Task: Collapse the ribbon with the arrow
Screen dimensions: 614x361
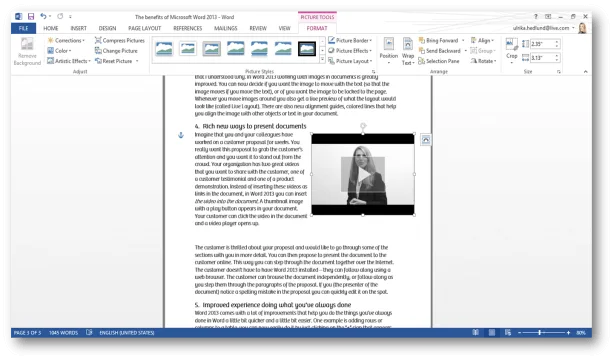Action: tap(585, 72)
